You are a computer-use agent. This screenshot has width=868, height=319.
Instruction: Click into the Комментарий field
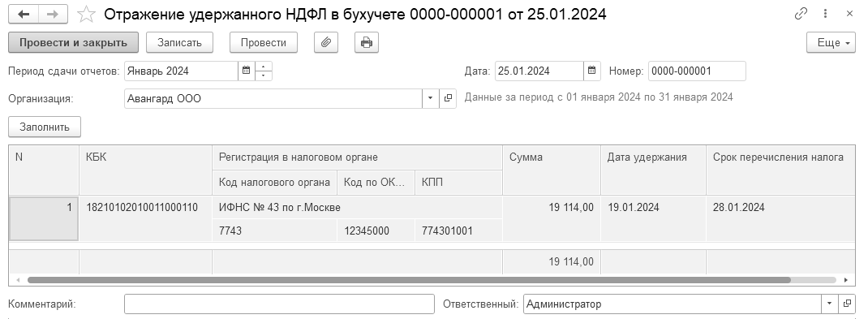(280, 304)
